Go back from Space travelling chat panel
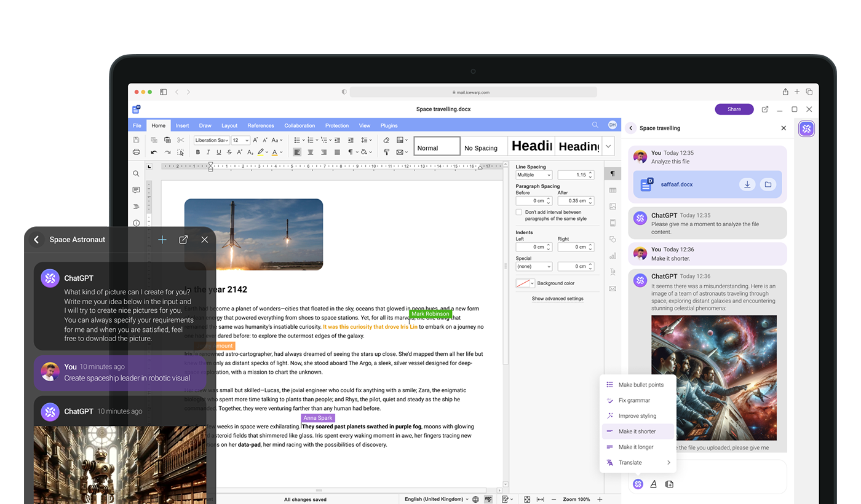 click(x=630, y=128)
